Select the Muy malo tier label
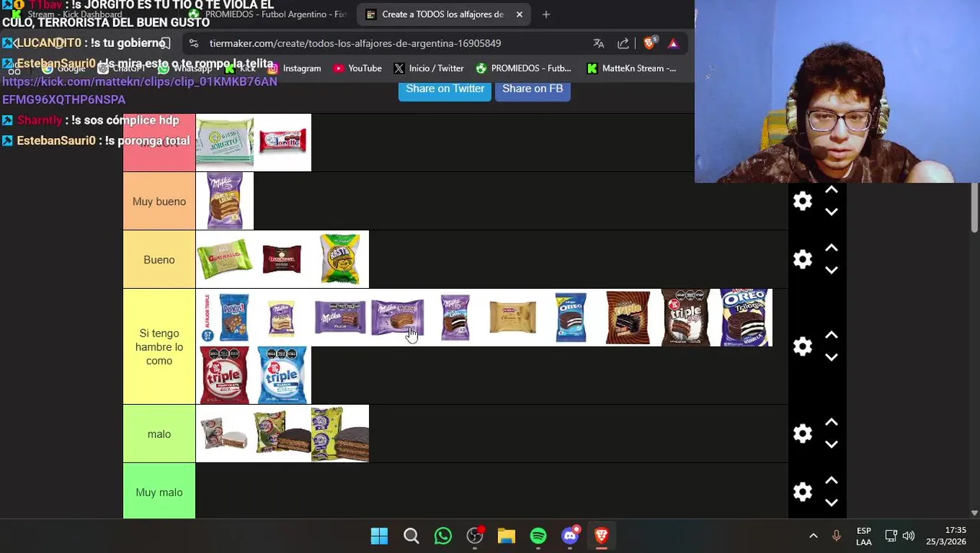 159,492
